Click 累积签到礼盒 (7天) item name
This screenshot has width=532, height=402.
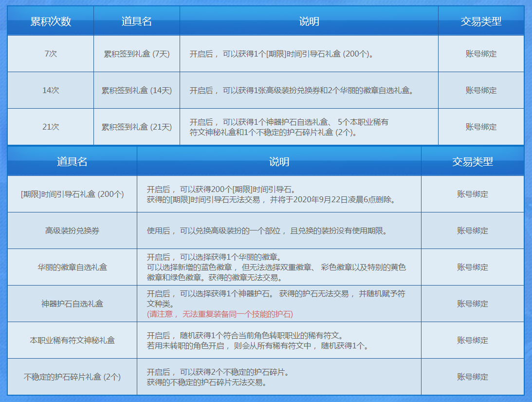[137, 54]
